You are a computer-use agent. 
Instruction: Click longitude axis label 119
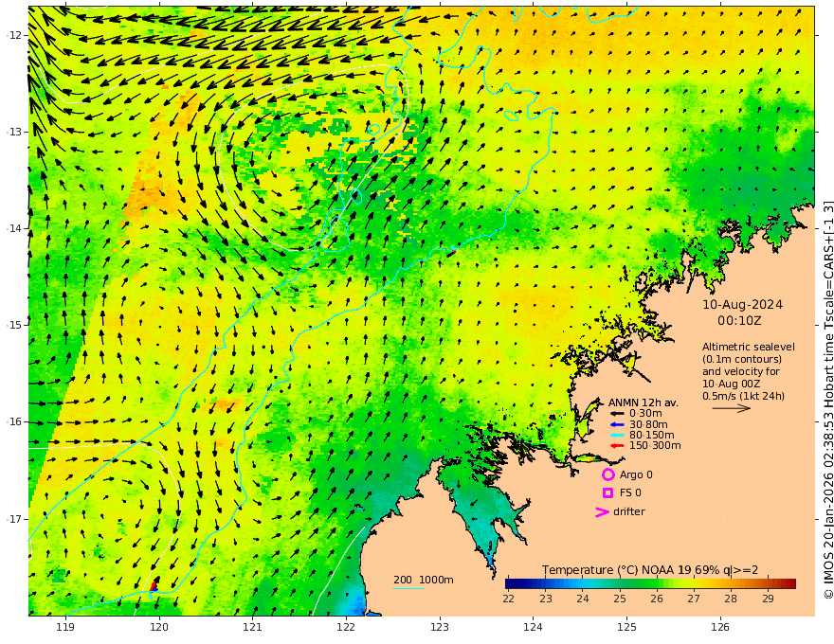[65, 628]
